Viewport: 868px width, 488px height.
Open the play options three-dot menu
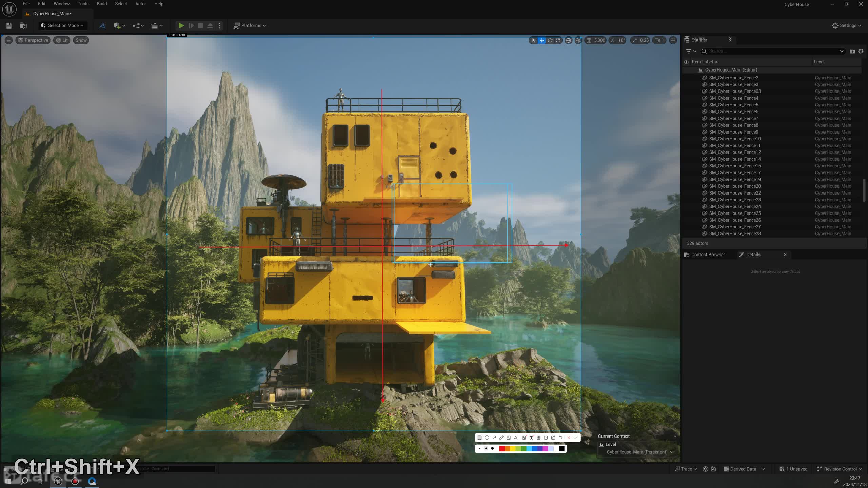219,26
